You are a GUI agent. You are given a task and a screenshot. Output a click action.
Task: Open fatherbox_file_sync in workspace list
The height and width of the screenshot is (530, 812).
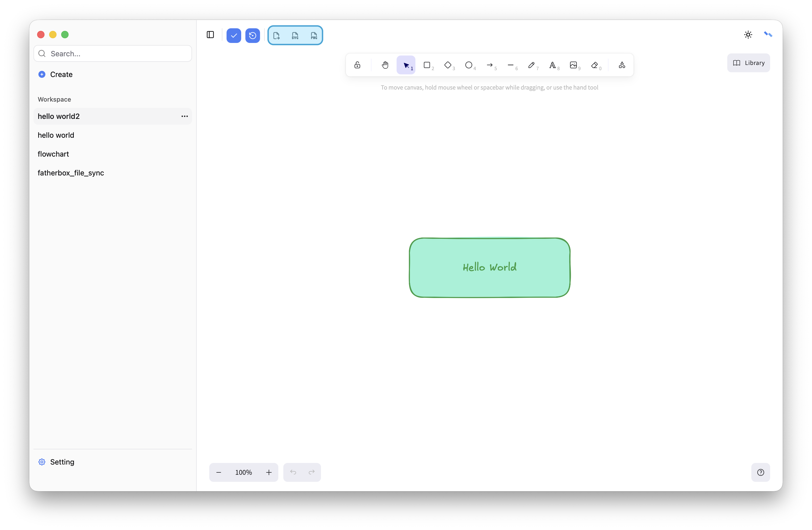click(x=71, y=173)
